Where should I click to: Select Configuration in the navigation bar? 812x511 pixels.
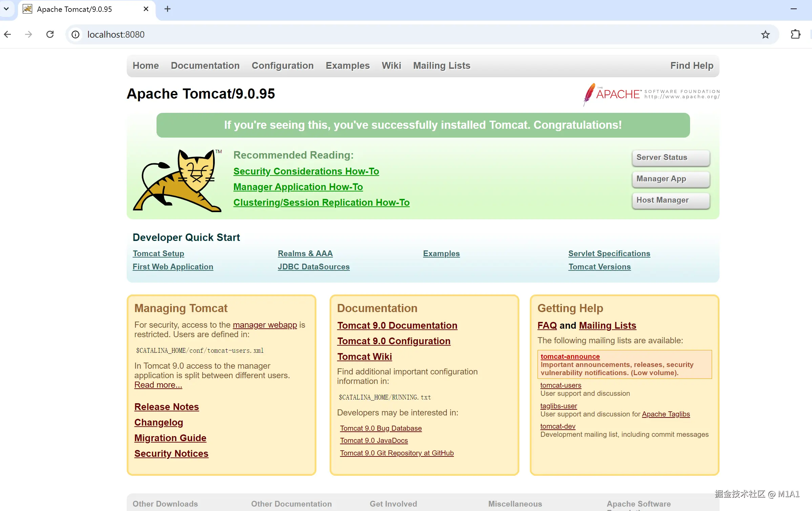point(283,65)
